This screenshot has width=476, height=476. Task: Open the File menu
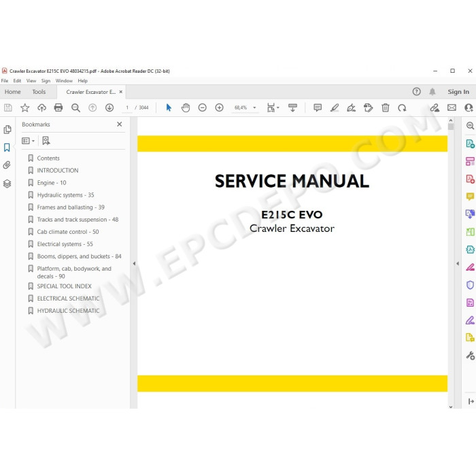pos(5,81)
